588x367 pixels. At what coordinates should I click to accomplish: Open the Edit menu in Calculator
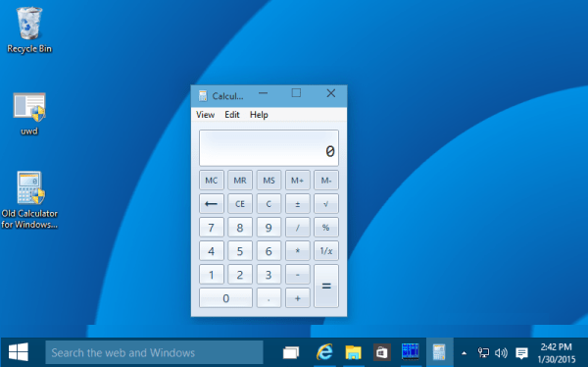click(x=231, y=115)
